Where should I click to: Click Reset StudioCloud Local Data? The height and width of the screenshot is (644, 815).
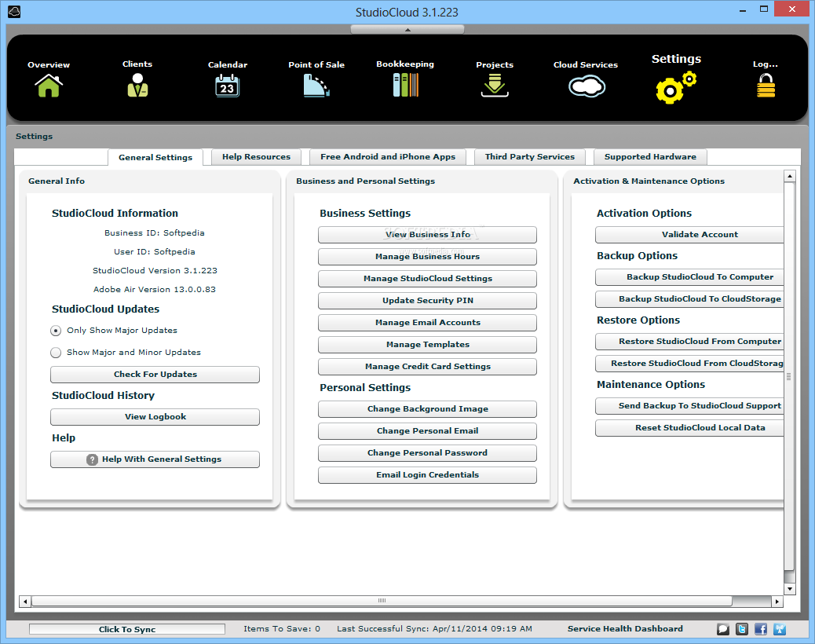click(x=689, y=428)
